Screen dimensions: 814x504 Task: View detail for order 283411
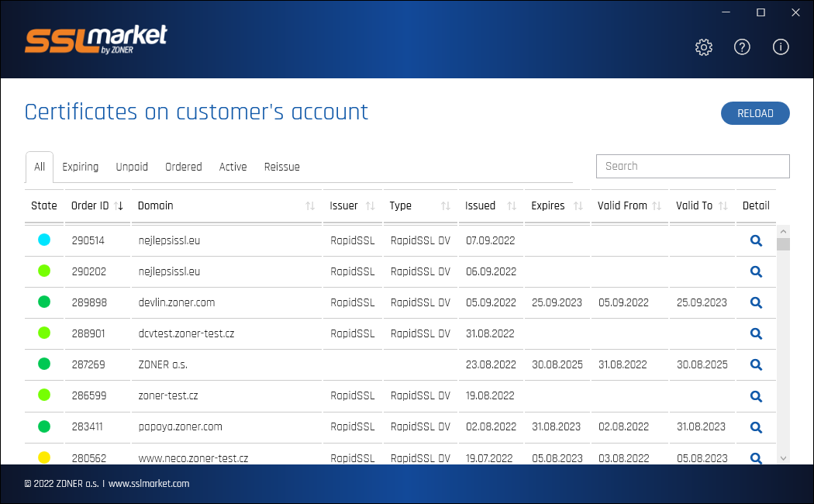coord(756,427)
